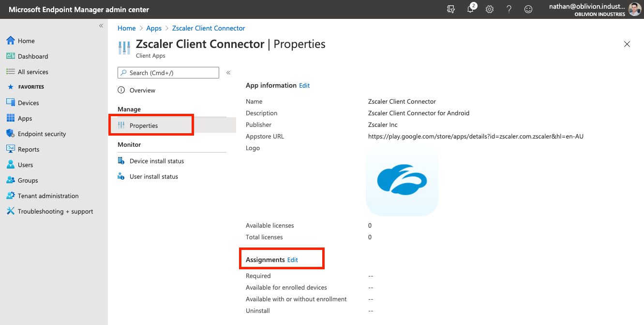Open the notifications bell icon
The width and height of the screenshot is (644, 325).
coord(470,9)
